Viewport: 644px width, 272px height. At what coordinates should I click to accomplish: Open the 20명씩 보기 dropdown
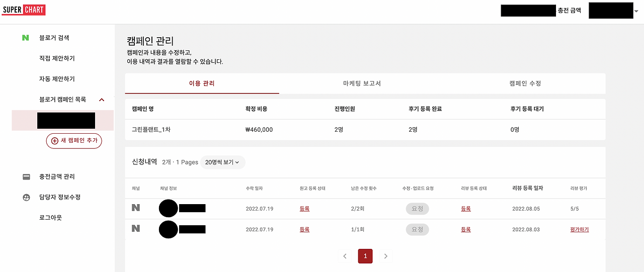[x=223, y=162]
